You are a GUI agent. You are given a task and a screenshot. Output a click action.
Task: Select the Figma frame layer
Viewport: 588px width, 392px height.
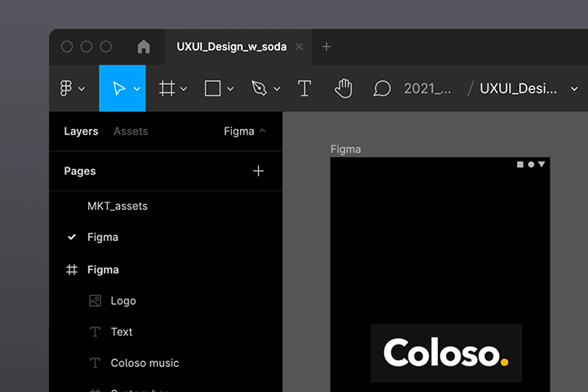(x=103, y=269)
